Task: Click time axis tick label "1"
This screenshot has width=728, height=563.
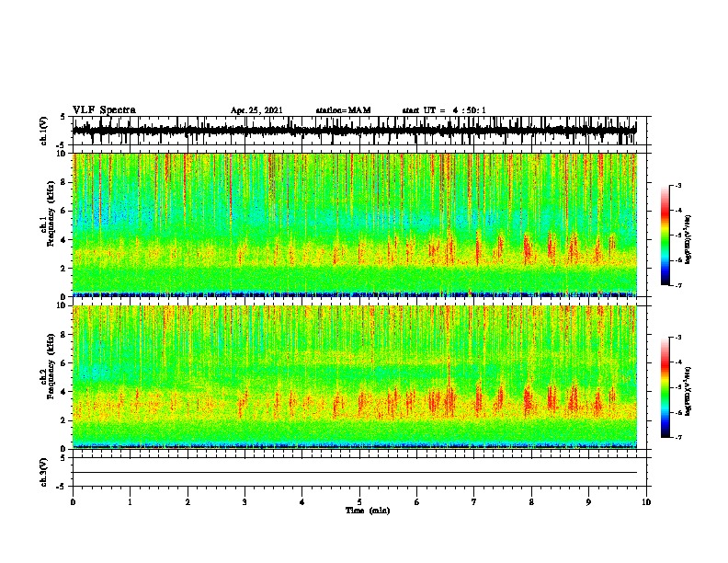Action: tap(130, 502)
